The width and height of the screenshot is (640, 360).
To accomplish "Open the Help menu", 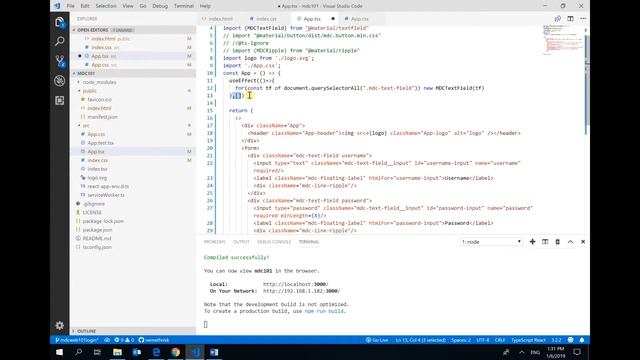I will [x=205, y=6].
